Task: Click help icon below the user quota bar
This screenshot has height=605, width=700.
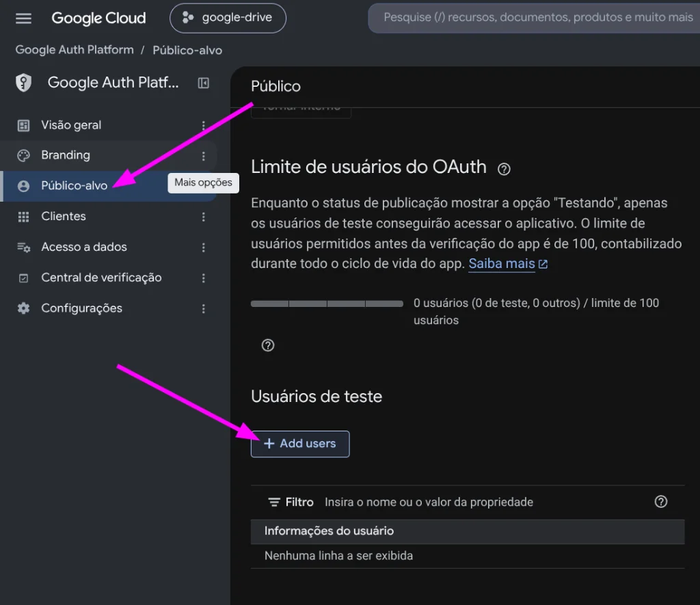Action: pyautogui.click(x=268, y=345)
